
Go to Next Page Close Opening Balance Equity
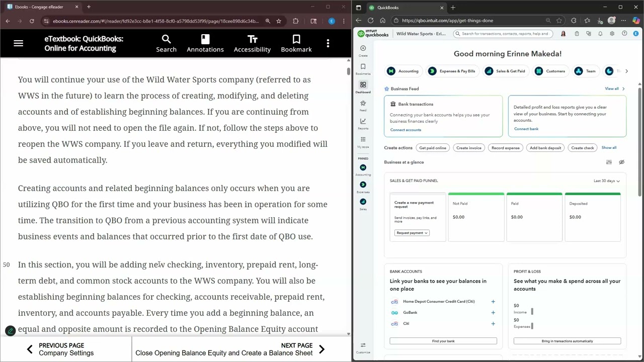[230, 349]
